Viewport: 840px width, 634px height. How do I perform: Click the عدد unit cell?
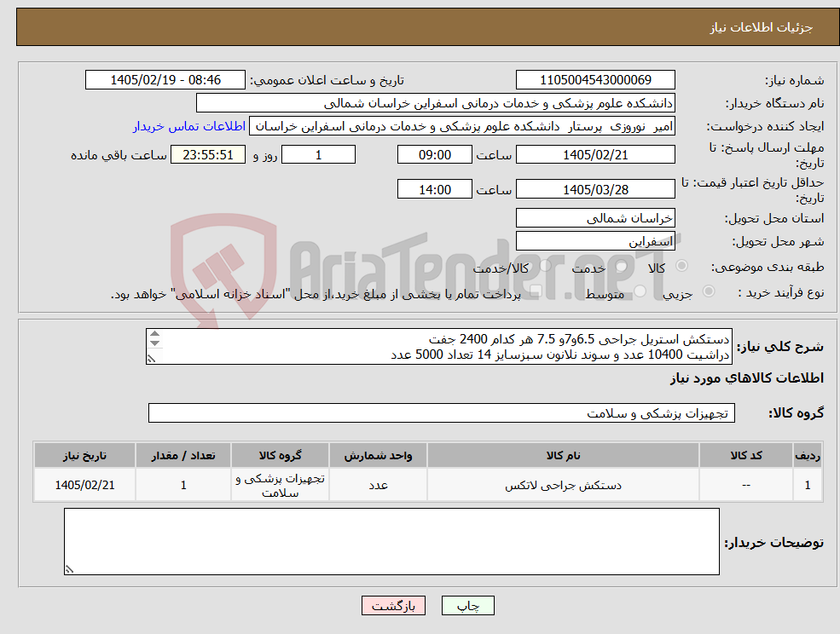[379, 485]
